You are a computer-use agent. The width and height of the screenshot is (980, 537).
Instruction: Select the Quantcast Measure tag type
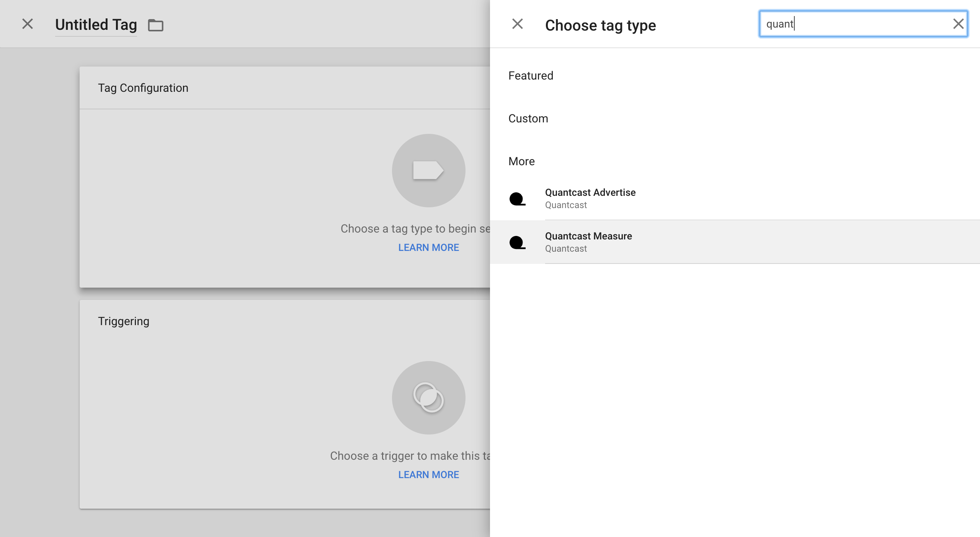tap(735, 242)
